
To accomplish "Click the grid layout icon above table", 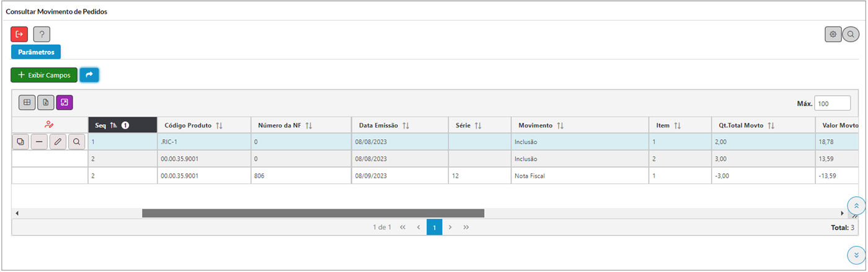I will [x=27, y=102].
